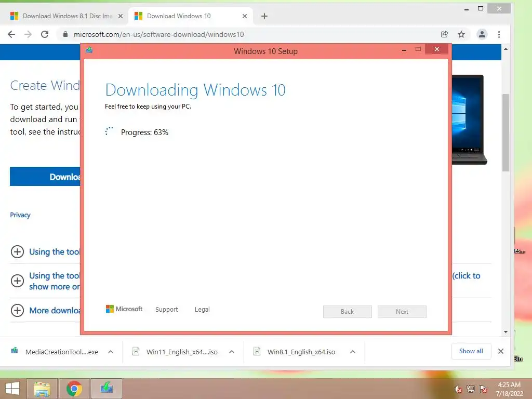Image resolution: width=532 pixels, height=399 pixels.
Task: Click the address bar URL
Action: (x=159, y=34)
